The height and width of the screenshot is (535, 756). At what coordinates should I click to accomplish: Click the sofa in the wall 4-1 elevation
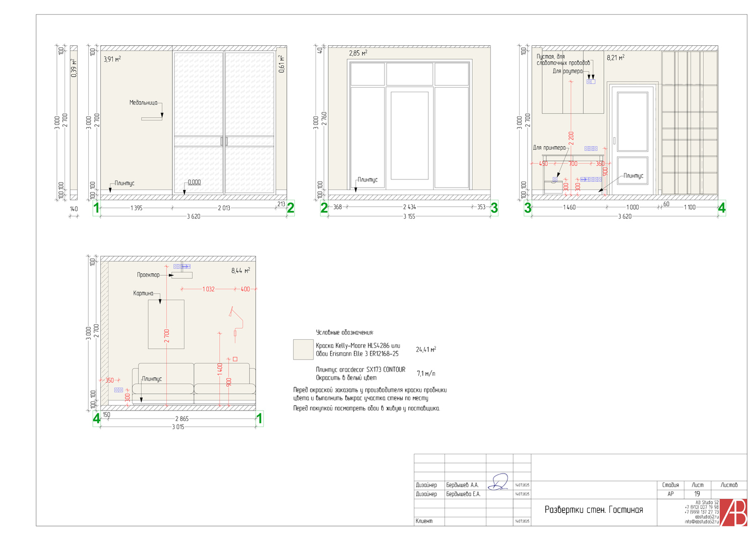click(194, 381)
